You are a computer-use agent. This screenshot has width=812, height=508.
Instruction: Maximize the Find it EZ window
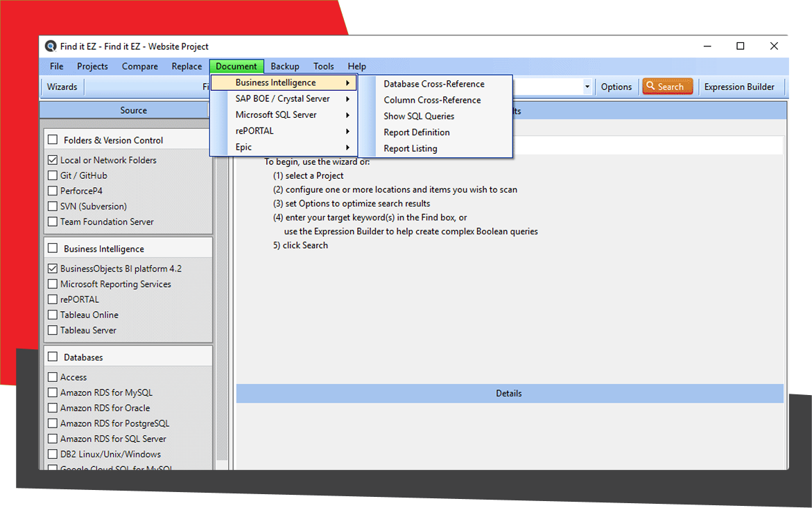(x=741, y=46)
